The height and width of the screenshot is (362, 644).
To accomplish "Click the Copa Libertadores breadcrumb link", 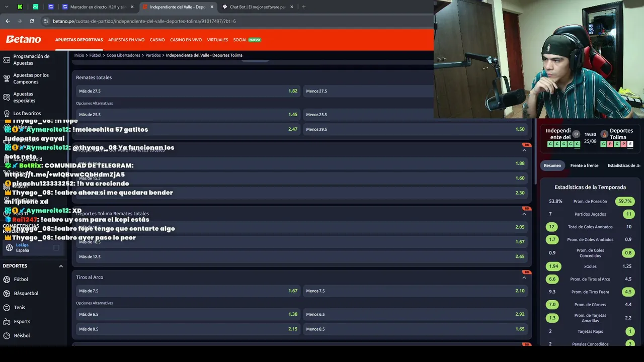I will pos(123,55).
